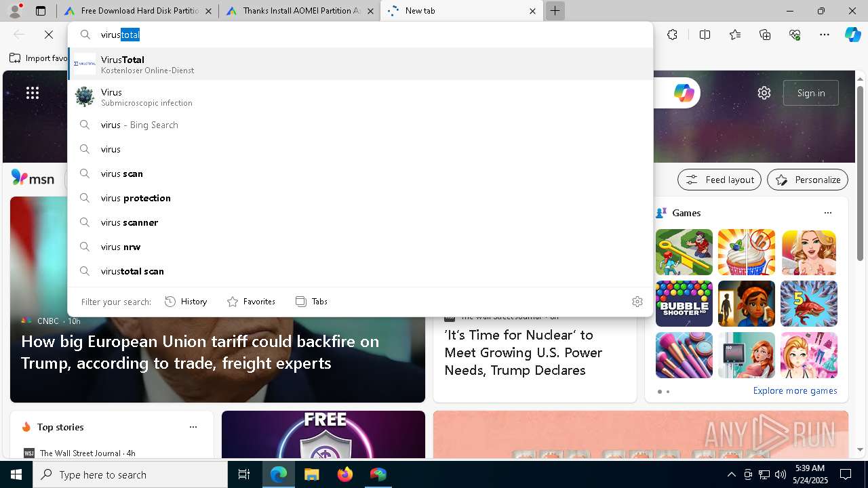Open page settings gear icon

[764, 93]
